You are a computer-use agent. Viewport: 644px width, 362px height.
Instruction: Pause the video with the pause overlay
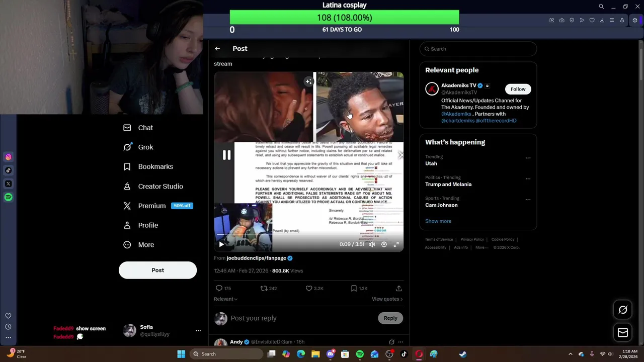(x=226, y=155)
